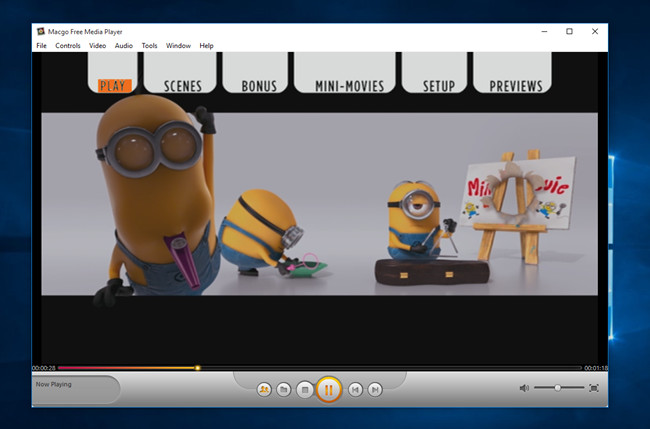Open the Tools menu
Viewport: 650px width, 429px height.
click(x=149, y=46)
